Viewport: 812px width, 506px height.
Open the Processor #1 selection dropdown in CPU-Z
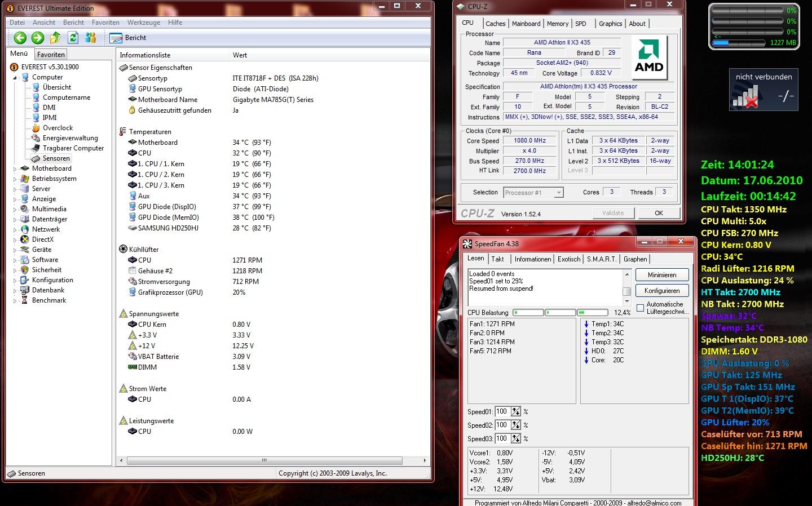[x=533, y=193]
